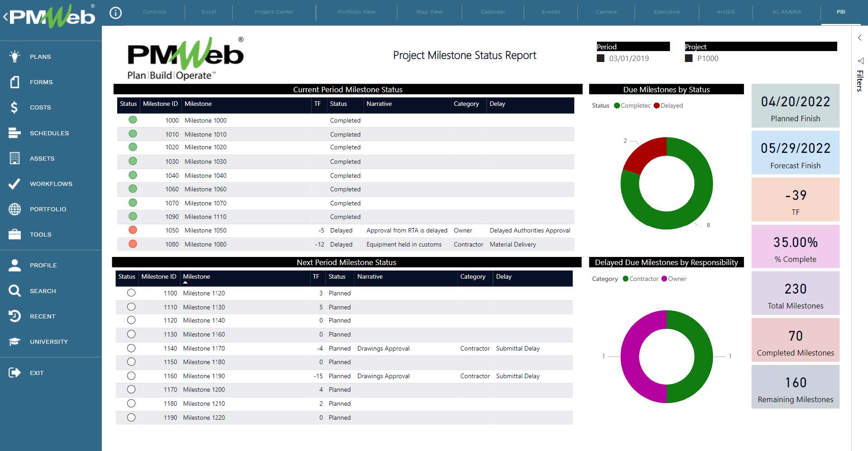Click the -39 TF card

click(795, 199)
